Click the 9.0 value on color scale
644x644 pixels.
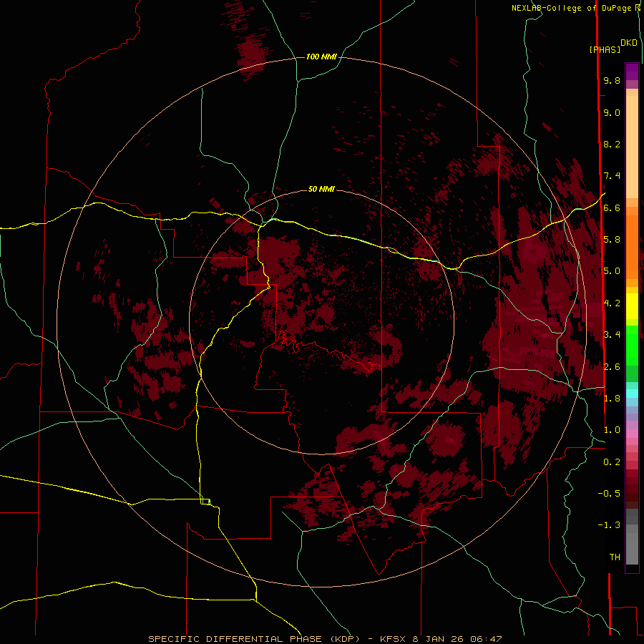click(x=612, y=112)
